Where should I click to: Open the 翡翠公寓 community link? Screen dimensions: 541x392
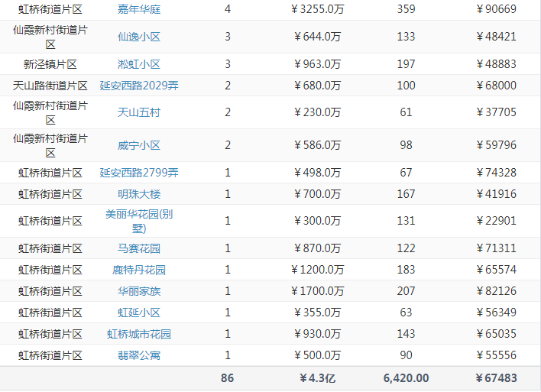point(139,355)
